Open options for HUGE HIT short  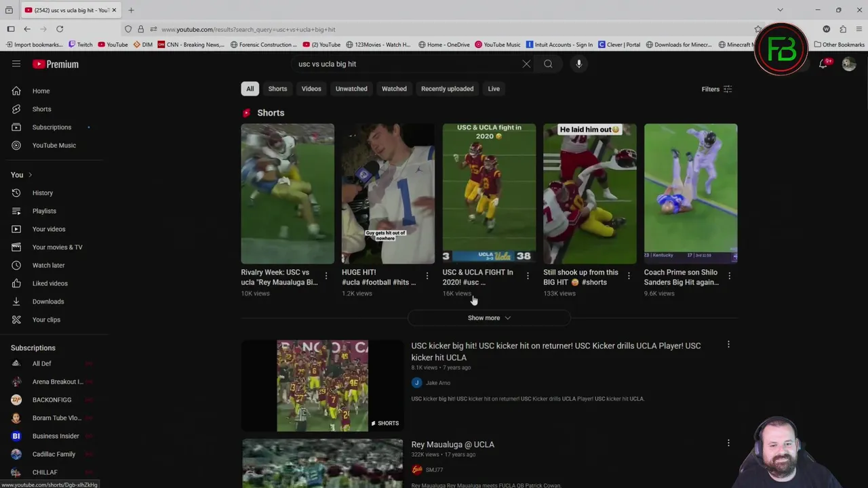pyautogui.click(x=427, y=276)
